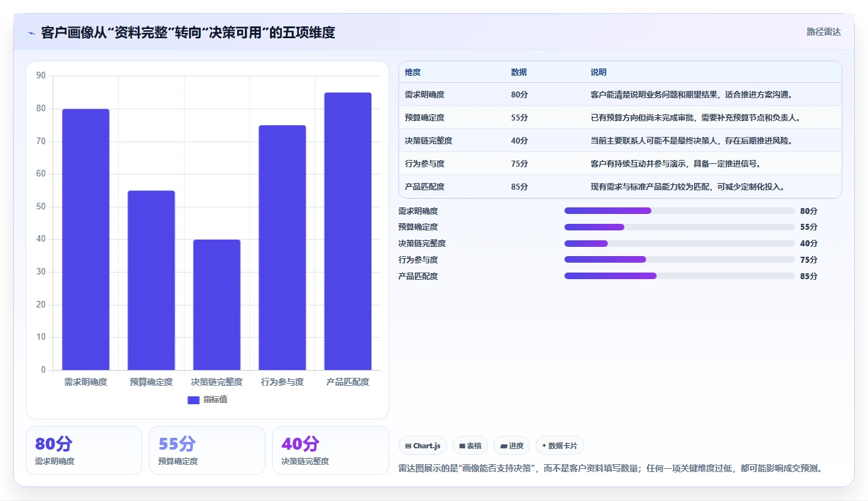Click the 40分 cell in the table
Viewport: 868px width, 501px height.
tap(520, 141)
